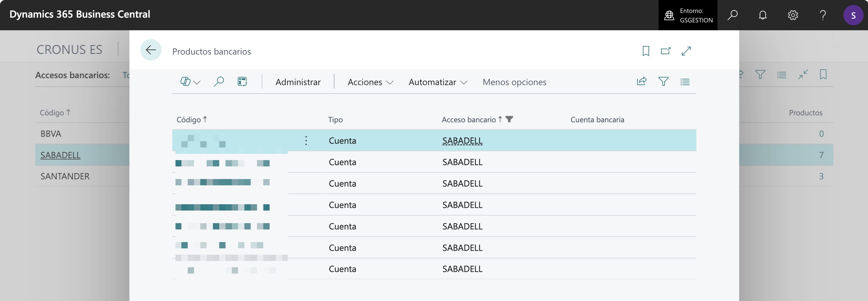868x301 pixels.
Task: Expand the Productos bancarios page to full width
Action: pyautogui.click(x=686, y=51)
